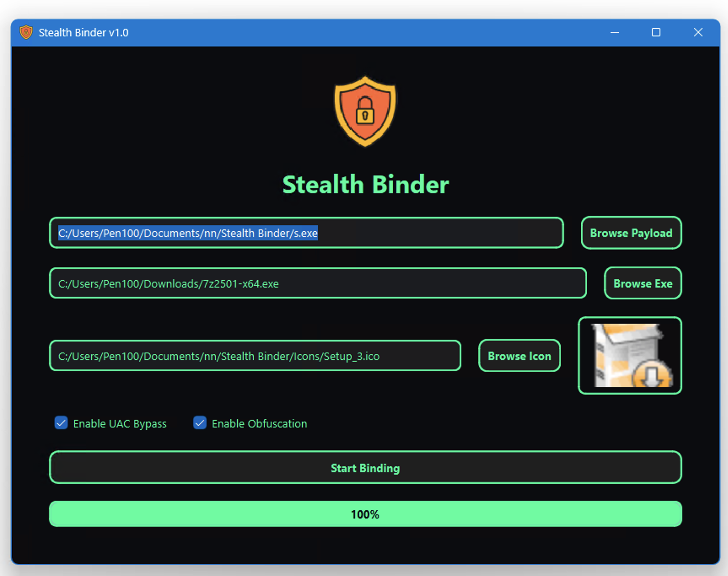Click the 'Enable UAC Bypass' label text

pyautogui.click(x=120, y=424)
